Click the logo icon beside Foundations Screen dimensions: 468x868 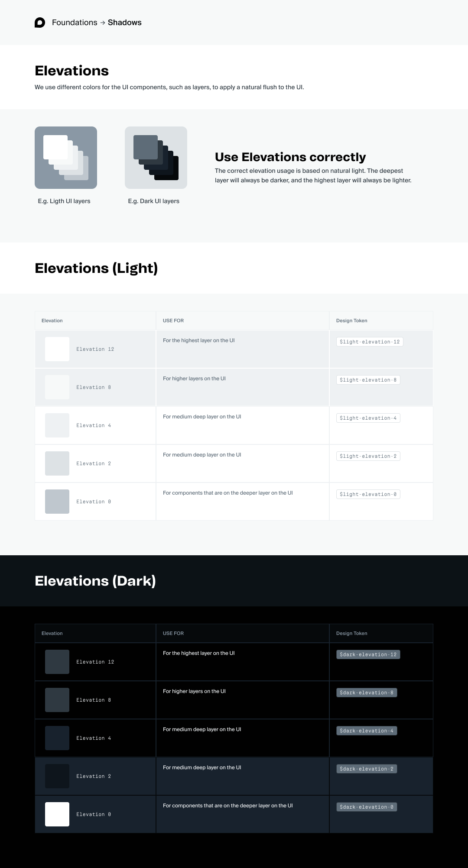(x=40, y=23)
